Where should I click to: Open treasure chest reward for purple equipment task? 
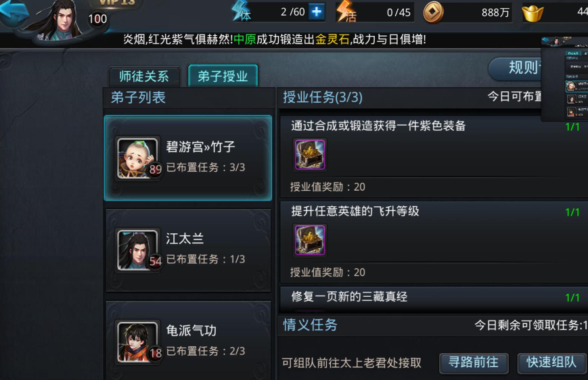tap(310, 154)
